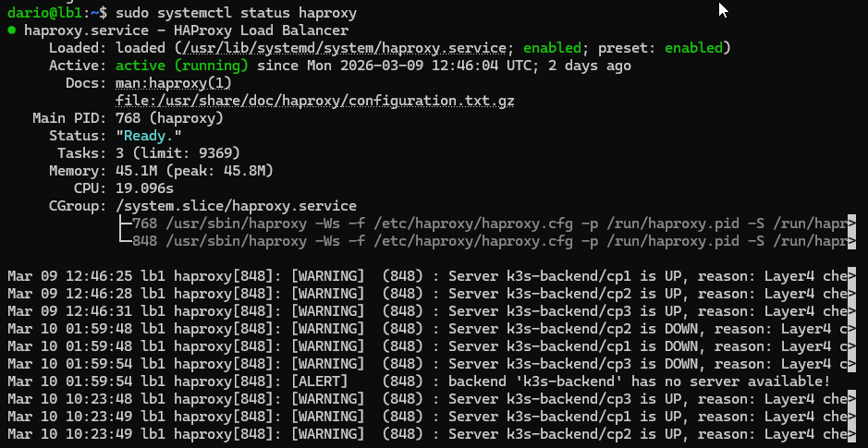The height and width of the screenshot is (448, 868).
Task: Click 'preset: enabled' text
Action: 660,48
